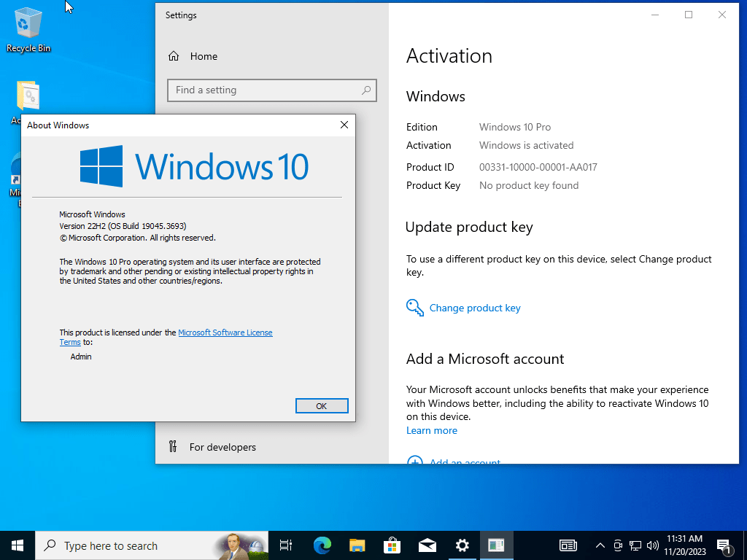Image resolution: width=747 pixels, height=560 pixels.
Task: Open Microsoft Store from the taskbar
Action: click(x=392, y=545)
